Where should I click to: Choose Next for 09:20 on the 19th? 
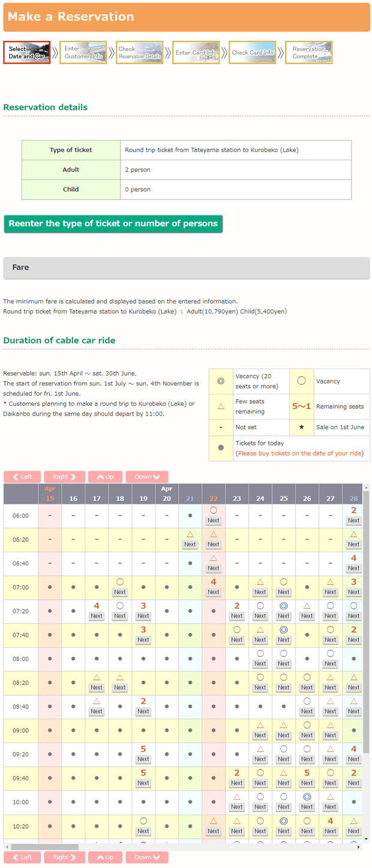tap(143, 759)
